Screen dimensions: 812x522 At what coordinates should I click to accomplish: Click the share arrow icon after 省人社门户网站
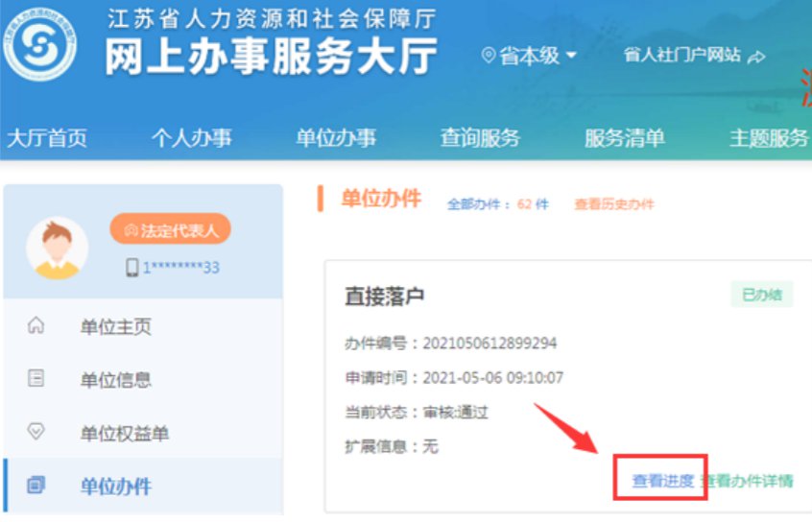point(757,57)
